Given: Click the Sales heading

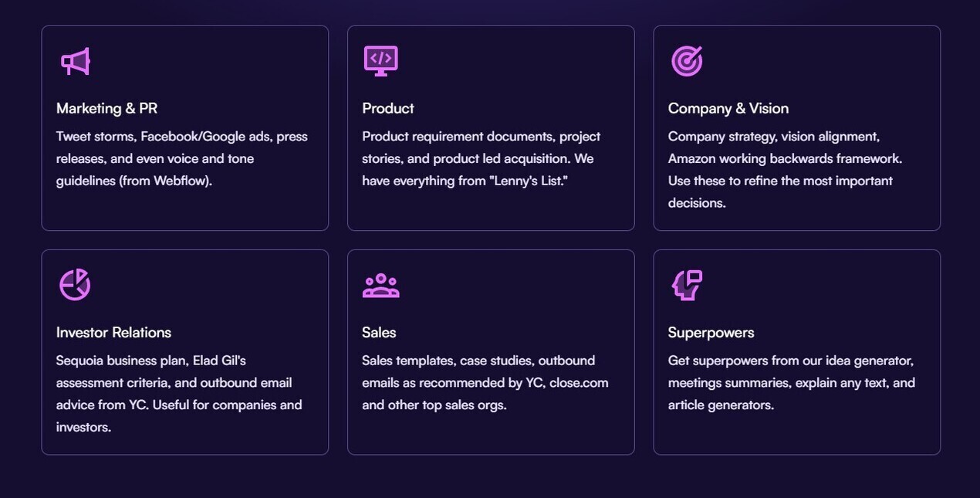Looking at the screenshot, I should 379,332.
